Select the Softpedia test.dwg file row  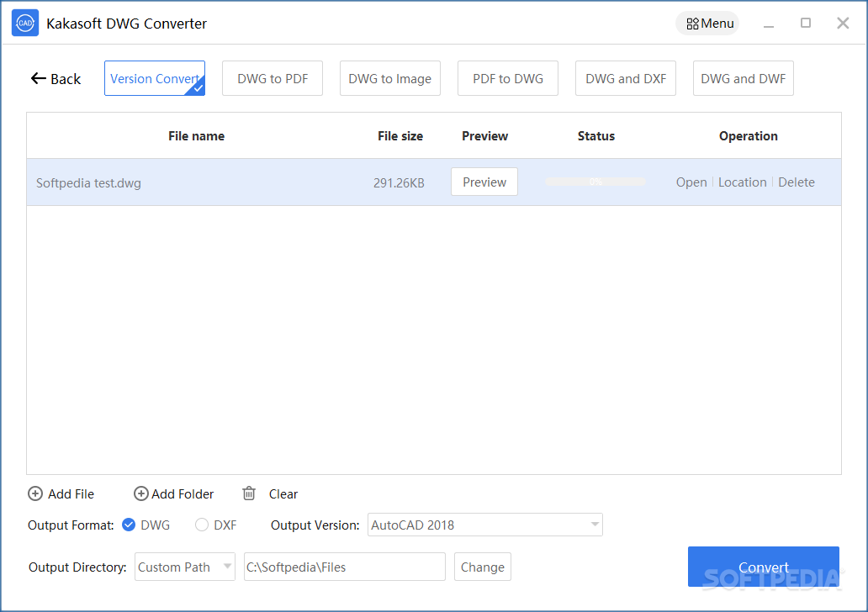[x=434, y=182]
